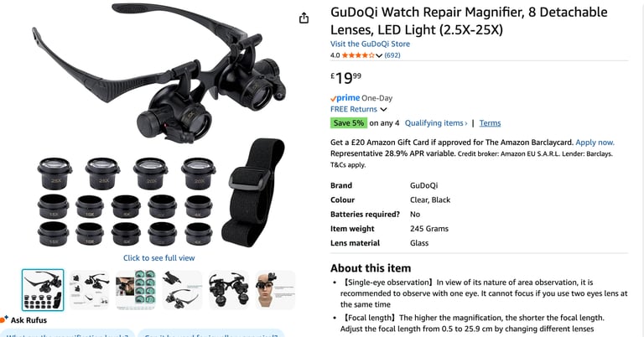The image size is (644, 337).
Task: Open Qualifying items chevron link
Action: [436, 122]
